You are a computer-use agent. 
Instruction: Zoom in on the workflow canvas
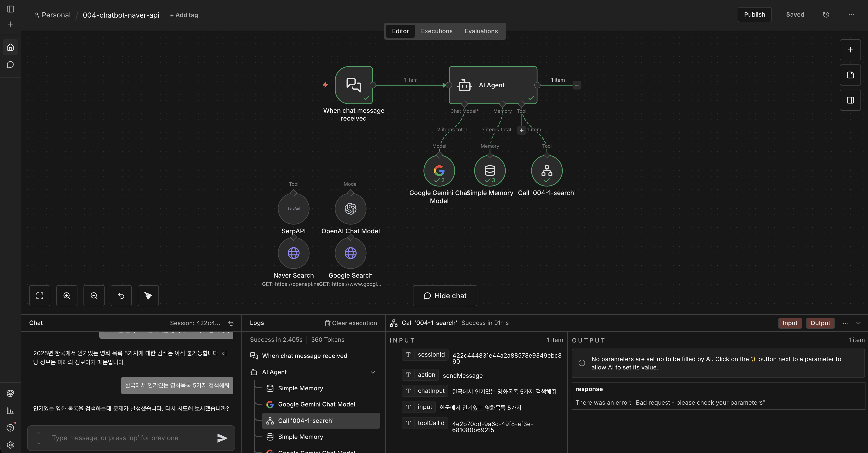67,296
